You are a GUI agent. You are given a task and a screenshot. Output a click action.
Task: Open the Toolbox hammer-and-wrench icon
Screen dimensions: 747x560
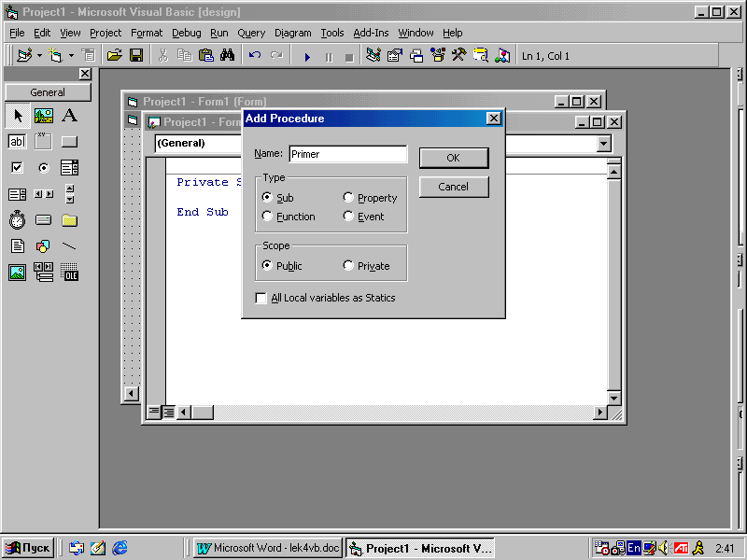pyautogui.click(x=458, y=56)
